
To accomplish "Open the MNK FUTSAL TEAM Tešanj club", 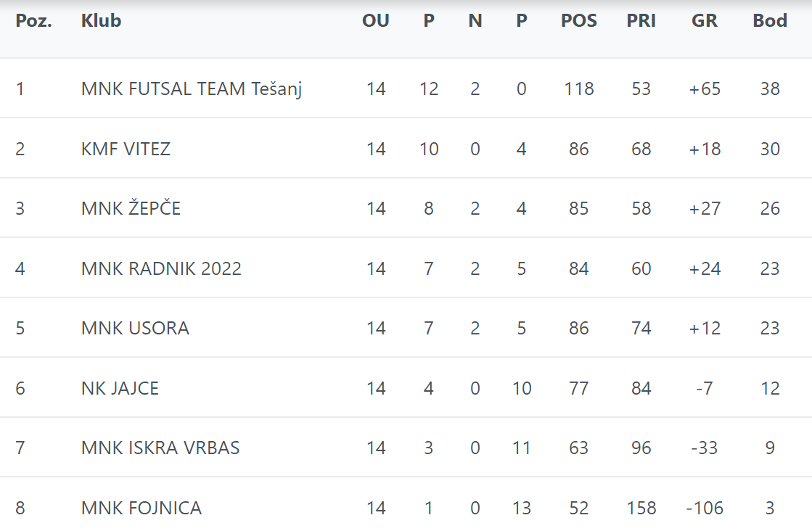I will tap(192, 89).
